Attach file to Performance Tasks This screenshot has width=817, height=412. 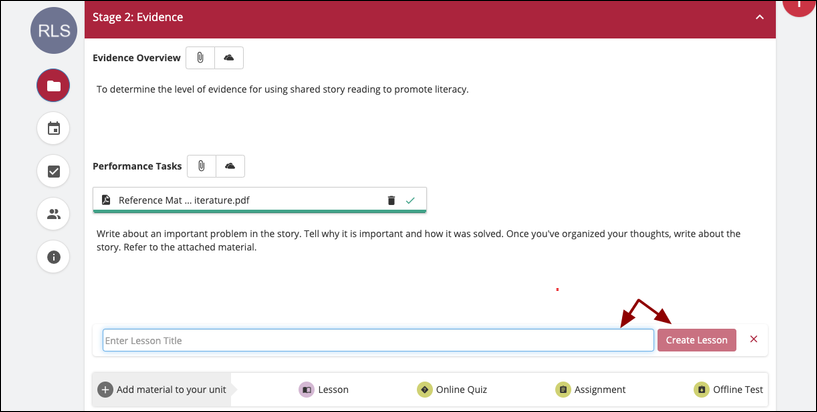click(201, 166)
